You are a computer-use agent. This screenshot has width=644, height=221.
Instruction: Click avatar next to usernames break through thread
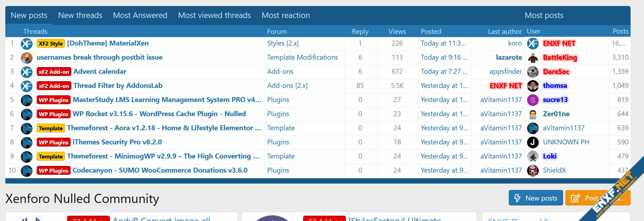[26, 58]
